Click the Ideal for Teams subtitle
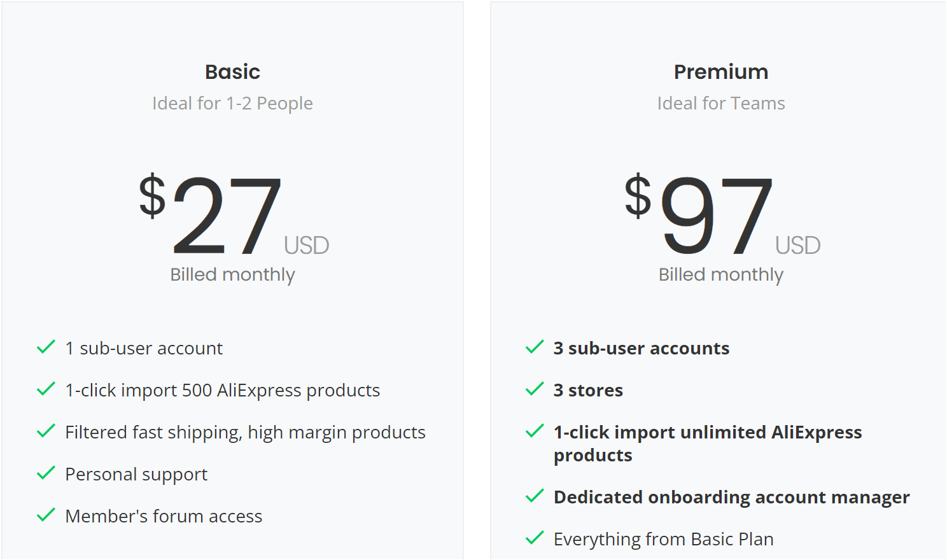The height and width of the screenshot is (560, 947). pos(720,103)
